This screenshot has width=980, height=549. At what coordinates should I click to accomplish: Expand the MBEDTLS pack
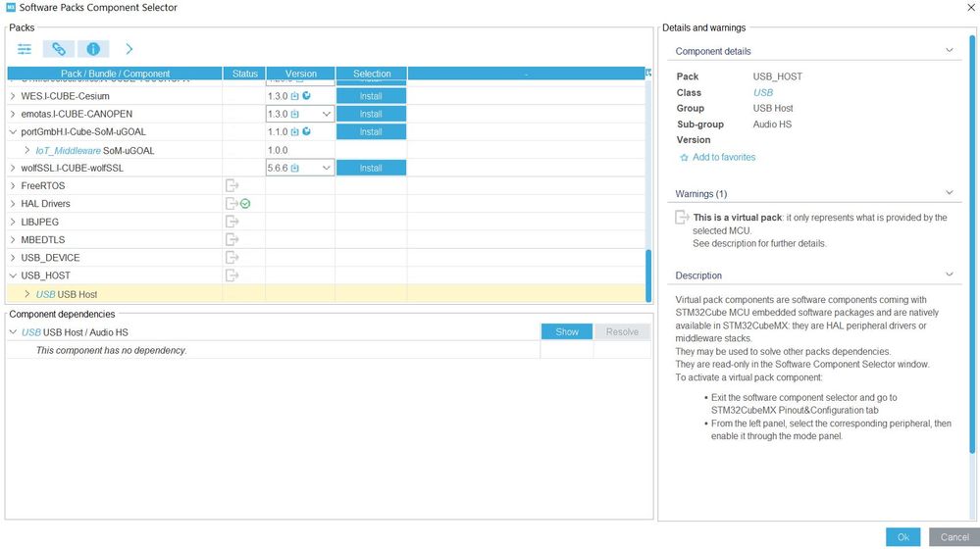(13, 239)
